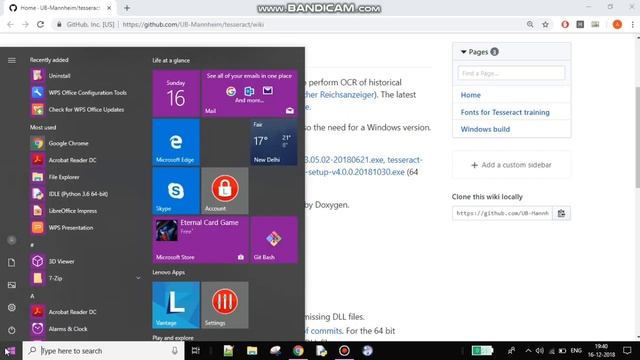Open Bandicam record icon in taskbar
The height and width of the screenshot is (360, 640).
pos(344,351)
